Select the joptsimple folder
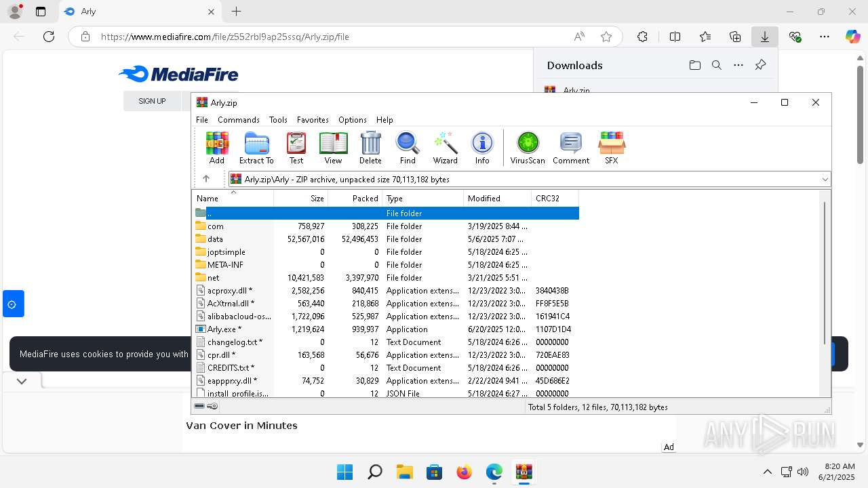 pos(386,252)
